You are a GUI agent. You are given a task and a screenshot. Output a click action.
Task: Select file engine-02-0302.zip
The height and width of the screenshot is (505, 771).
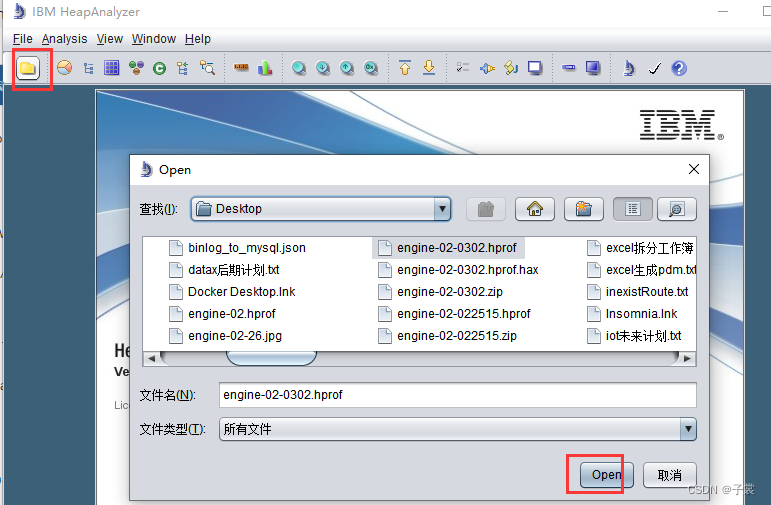441,292
